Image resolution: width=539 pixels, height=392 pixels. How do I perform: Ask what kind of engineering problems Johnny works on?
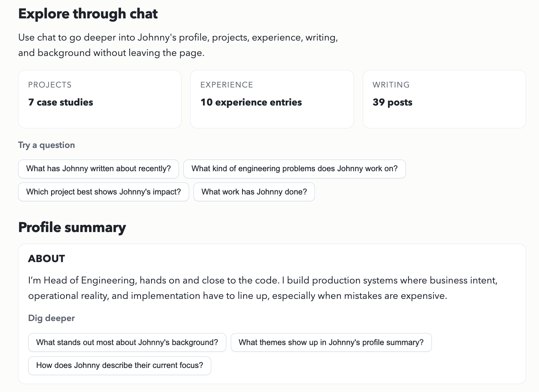coord(295,169)
